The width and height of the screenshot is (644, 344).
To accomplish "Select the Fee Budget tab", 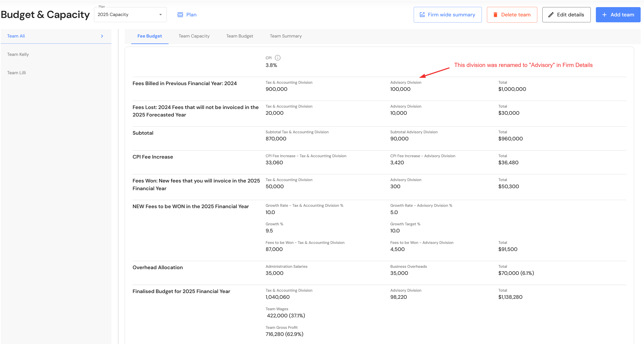I will point(150,36).
